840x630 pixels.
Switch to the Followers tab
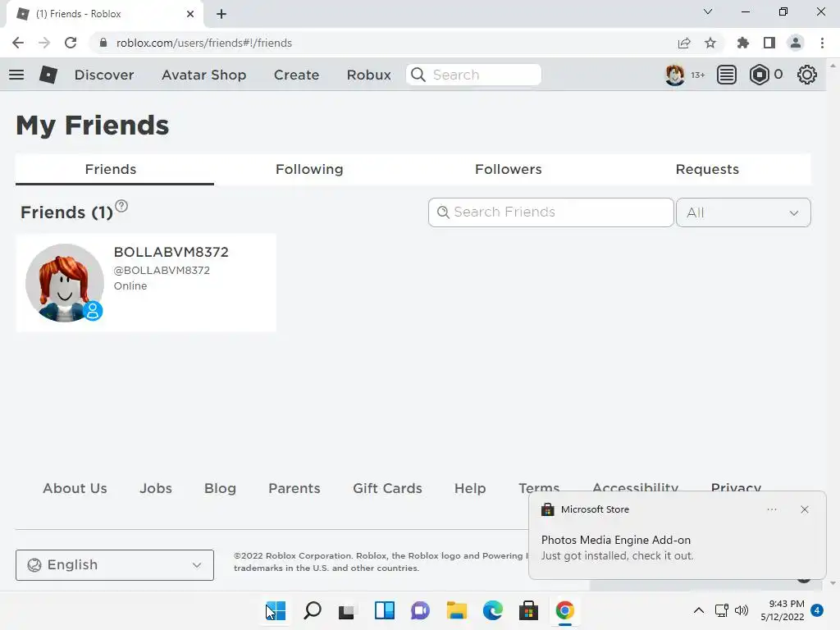pyautogui.click(x=509, y=169)
